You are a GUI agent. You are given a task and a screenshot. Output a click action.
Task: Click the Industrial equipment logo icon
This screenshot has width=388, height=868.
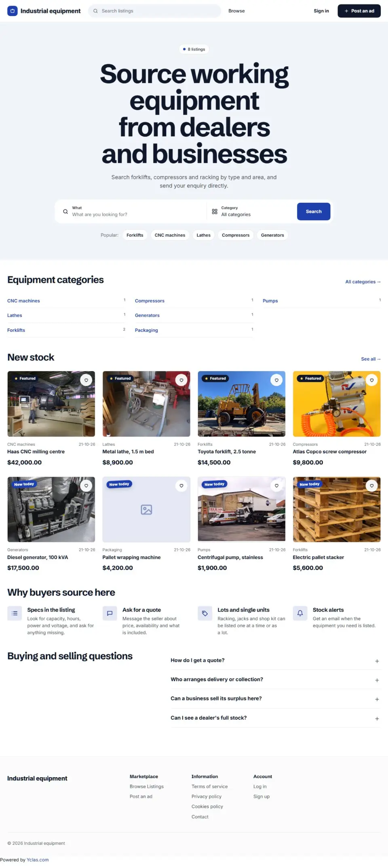(13, 11)
